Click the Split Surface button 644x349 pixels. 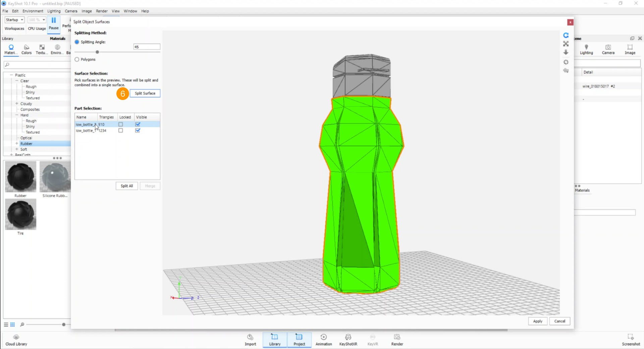[x=145, y=93]
